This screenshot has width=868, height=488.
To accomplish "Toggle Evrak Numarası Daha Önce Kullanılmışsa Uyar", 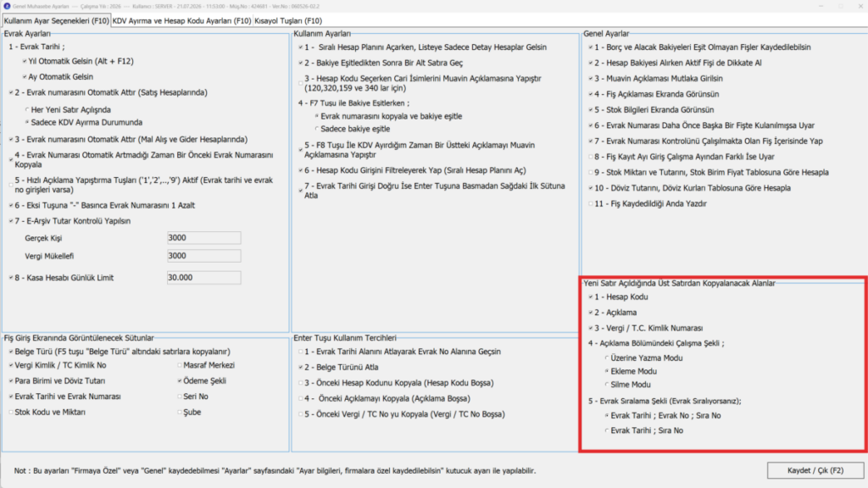I will coord(591,125).
